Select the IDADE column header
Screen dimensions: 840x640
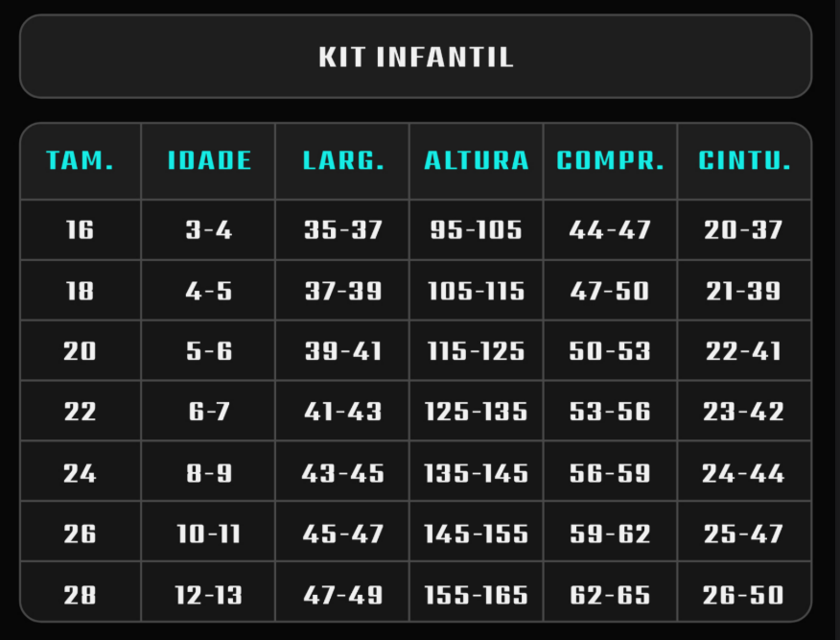click(x=208, y=161)
